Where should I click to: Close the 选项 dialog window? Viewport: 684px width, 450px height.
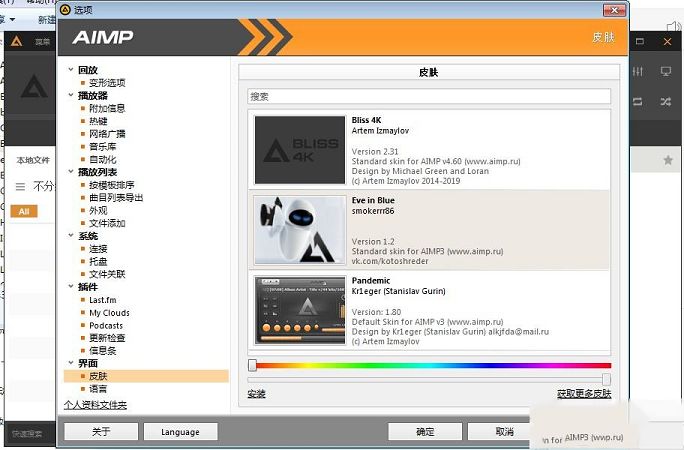pyautogui.click(x=614, y=10)
